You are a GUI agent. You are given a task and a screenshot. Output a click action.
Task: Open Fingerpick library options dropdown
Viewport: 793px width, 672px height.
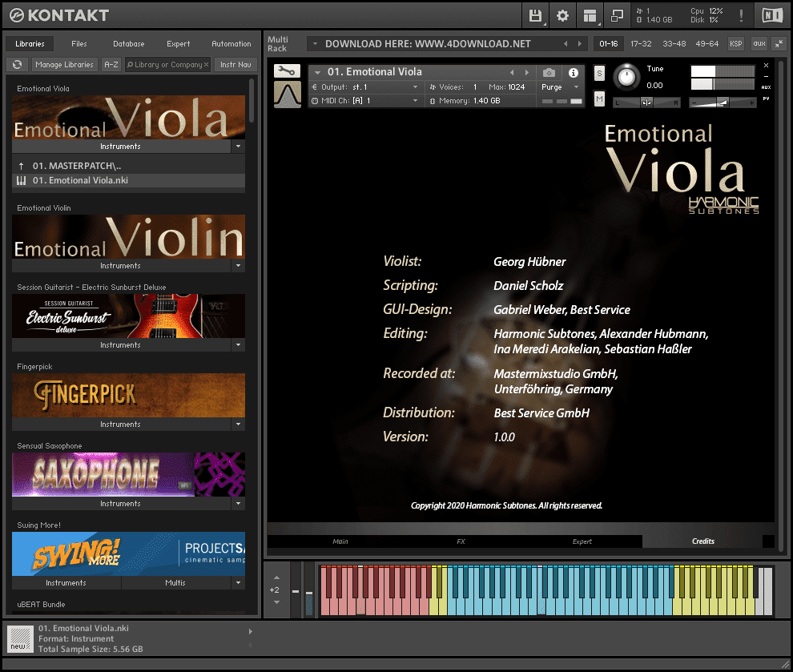click(238, 425)
